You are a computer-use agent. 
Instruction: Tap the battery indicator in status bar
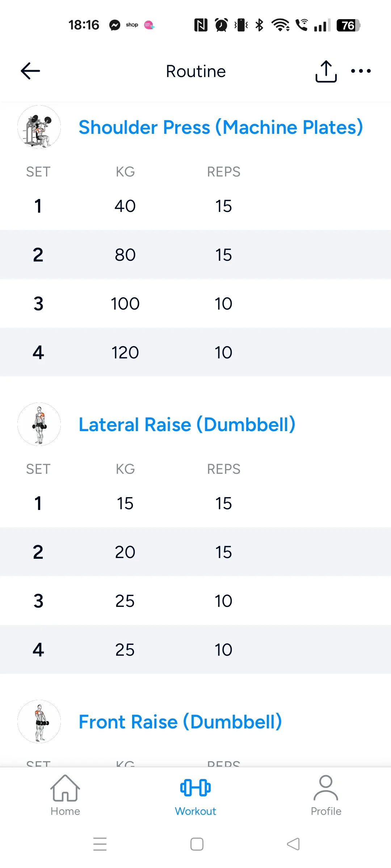348,25
